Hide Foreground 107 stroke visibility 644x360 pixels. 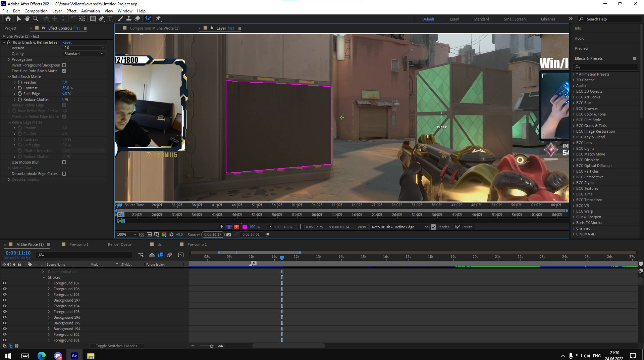(x=5, y=283)
